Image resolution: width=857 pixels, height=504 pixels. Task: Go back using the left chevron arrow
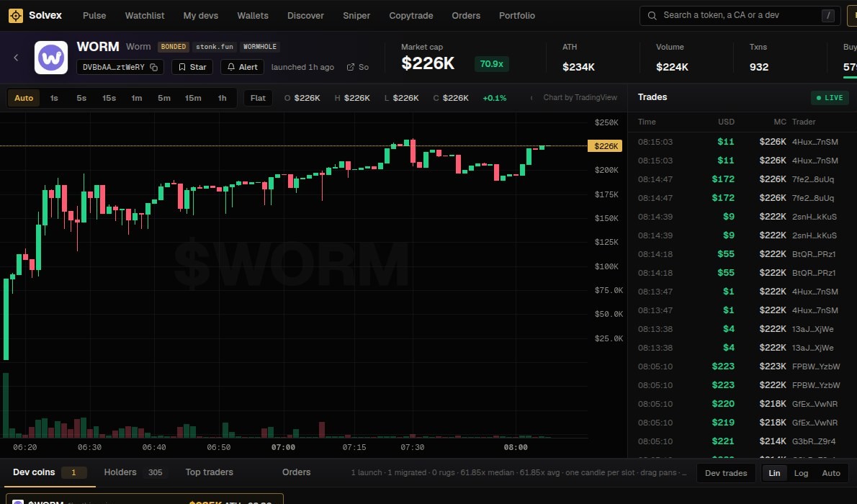point(16,58)
